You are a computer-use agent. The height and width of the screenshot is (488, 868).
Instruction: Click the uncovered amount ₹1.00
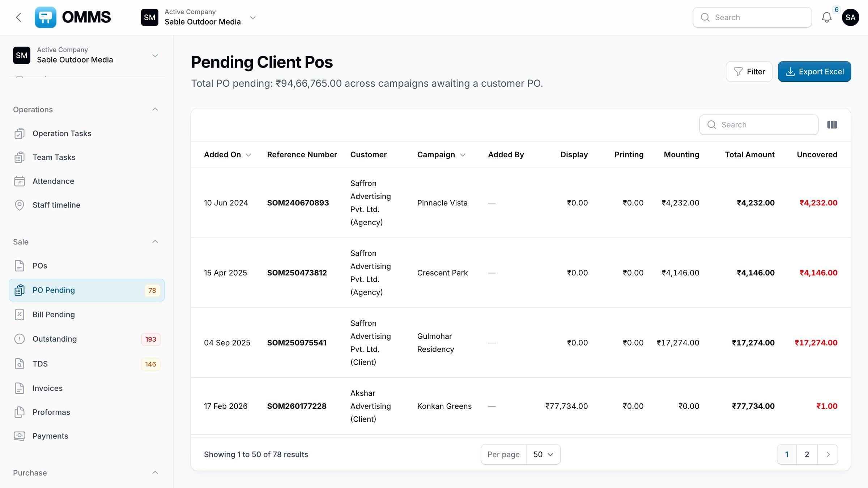pos(827,406)
